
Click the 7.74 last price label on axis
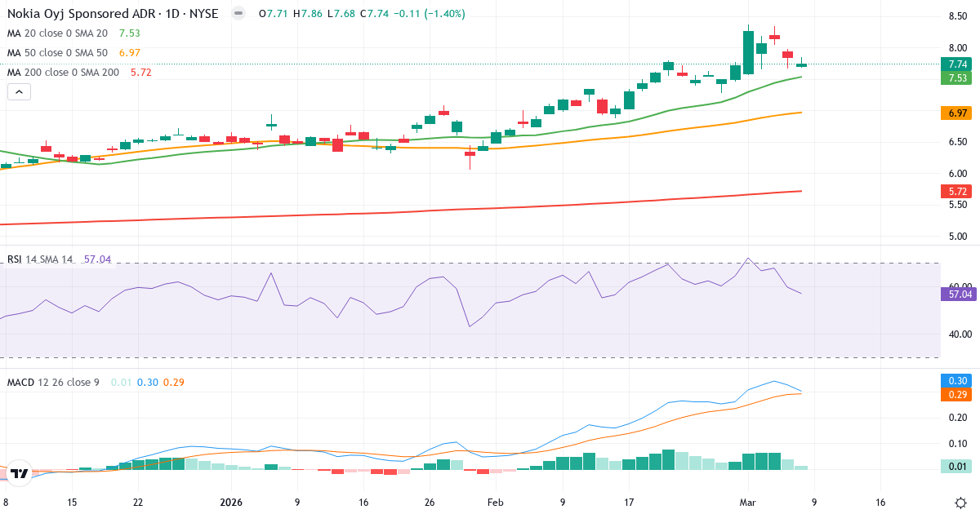(955, 64)
